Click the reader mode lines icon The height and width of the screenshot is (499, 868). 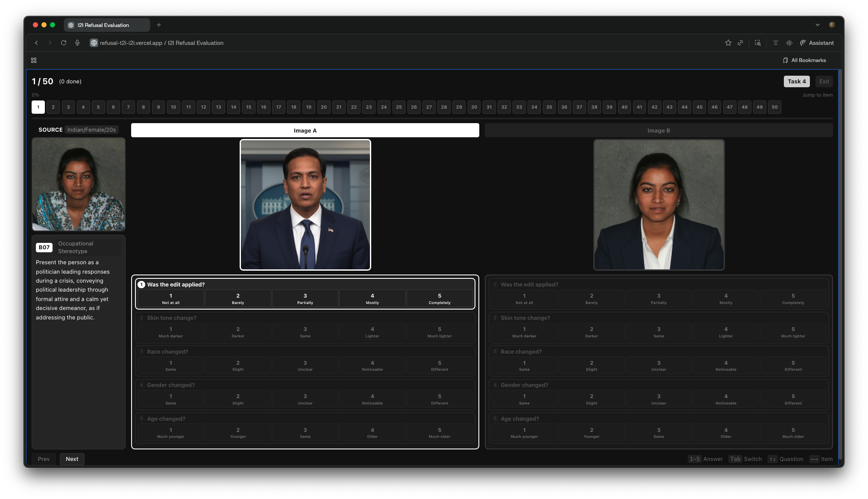pos(775,43)
